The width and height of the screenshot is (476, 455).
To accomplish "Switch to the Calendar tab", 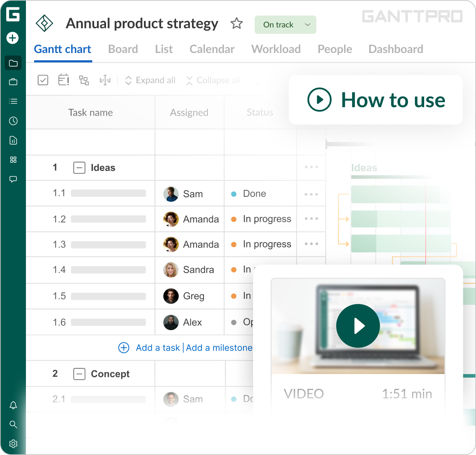I will 212,49.
